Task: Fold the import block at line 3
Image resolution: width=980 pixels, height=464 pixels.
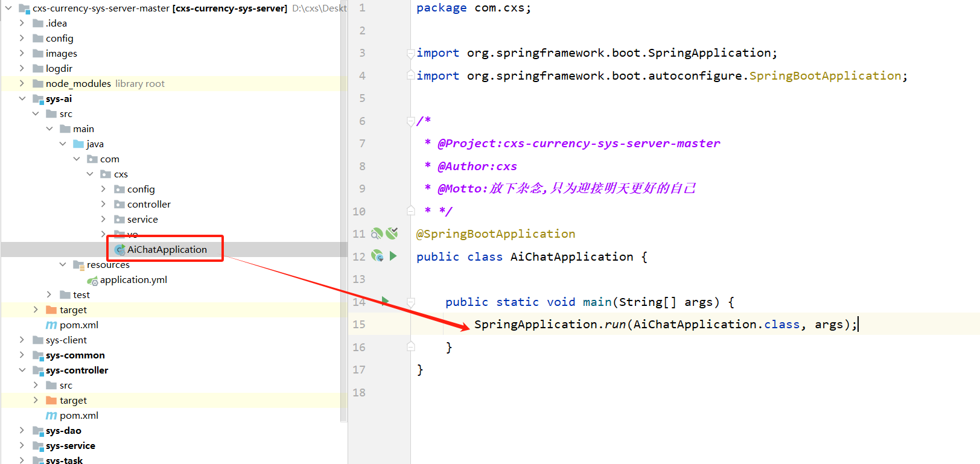Action: (410, 53)
